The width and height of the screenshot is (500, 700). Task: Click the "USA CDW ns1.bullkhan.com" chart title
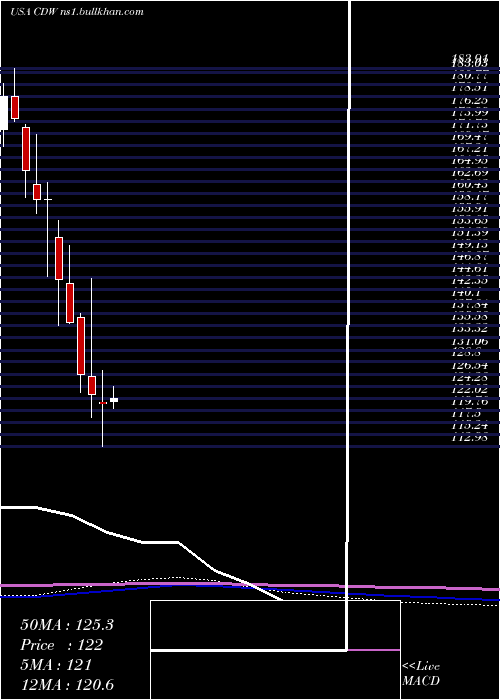pyautogui.click(x=77, y=12)
